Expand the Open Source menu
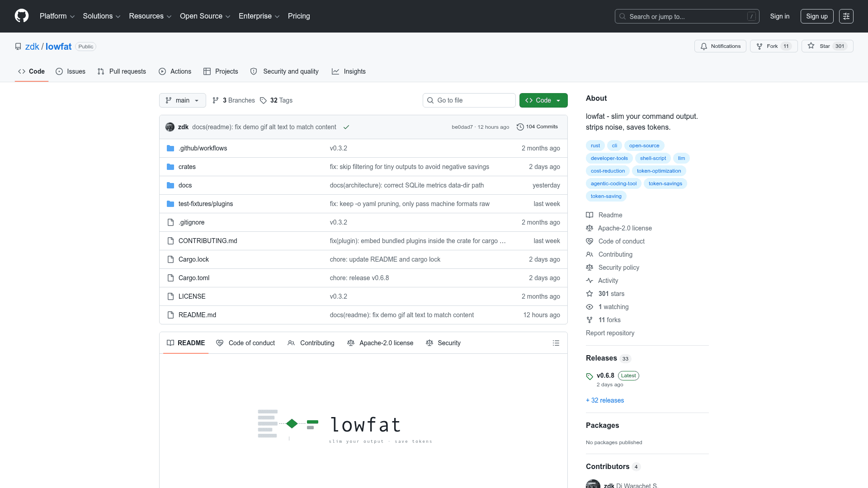 pos(205,16)
